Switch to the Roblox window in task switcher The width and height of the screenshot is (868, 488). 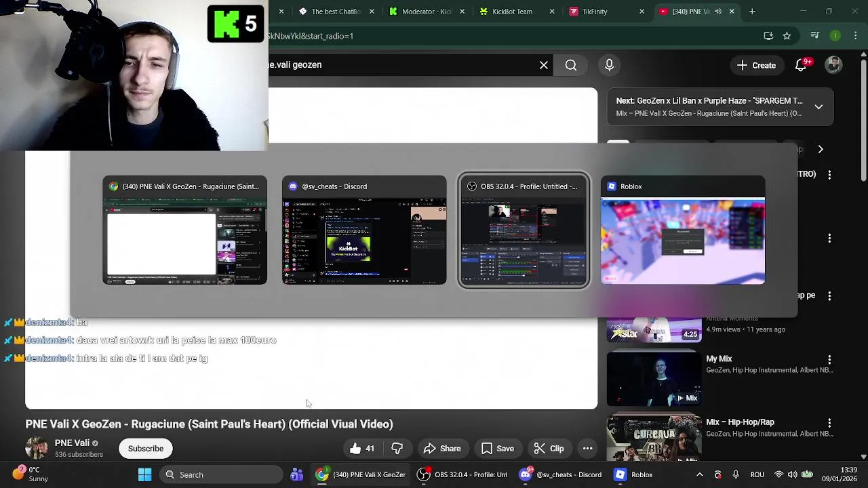[x=683, y=230]
